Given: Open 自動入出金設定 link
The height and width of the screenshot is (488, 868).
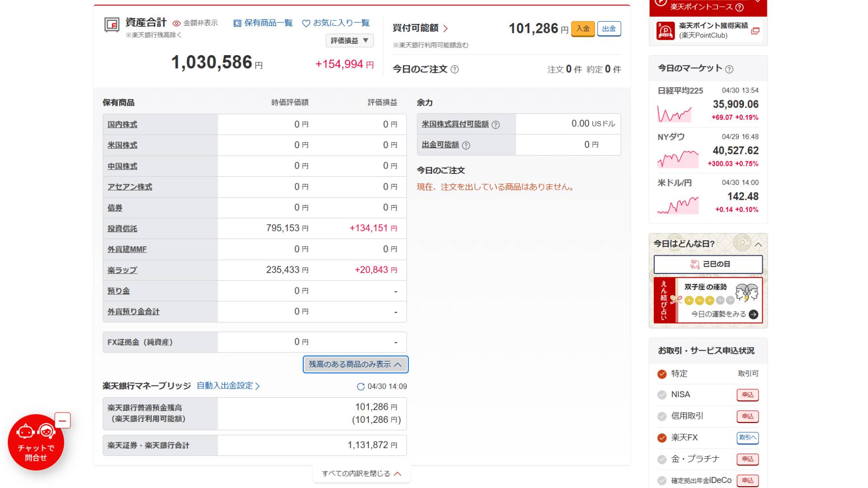Looking at the screenshot, I should [228, 386].
